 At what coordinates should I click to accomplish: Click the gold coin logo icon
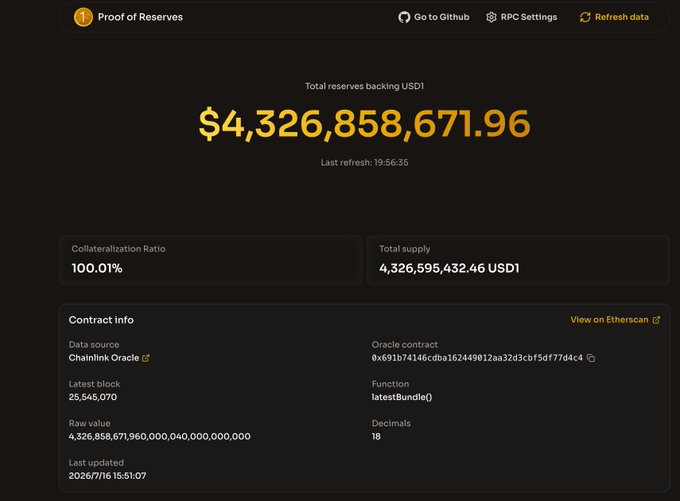83,17
